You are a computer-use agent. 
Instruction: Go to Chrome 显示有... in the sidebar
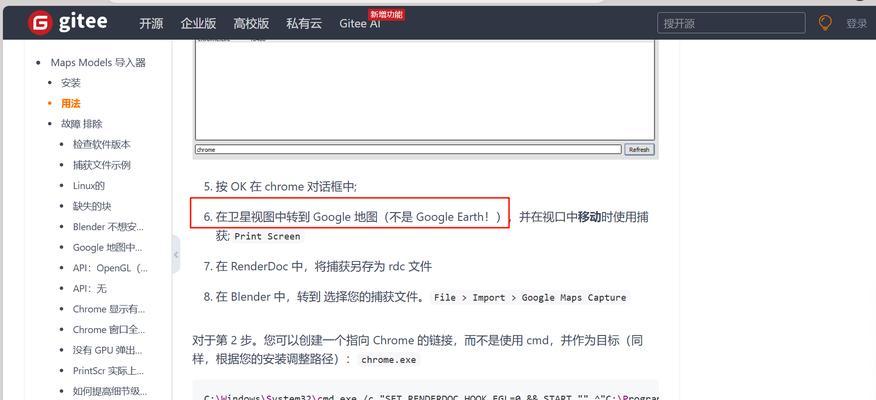tap(108, 309)
